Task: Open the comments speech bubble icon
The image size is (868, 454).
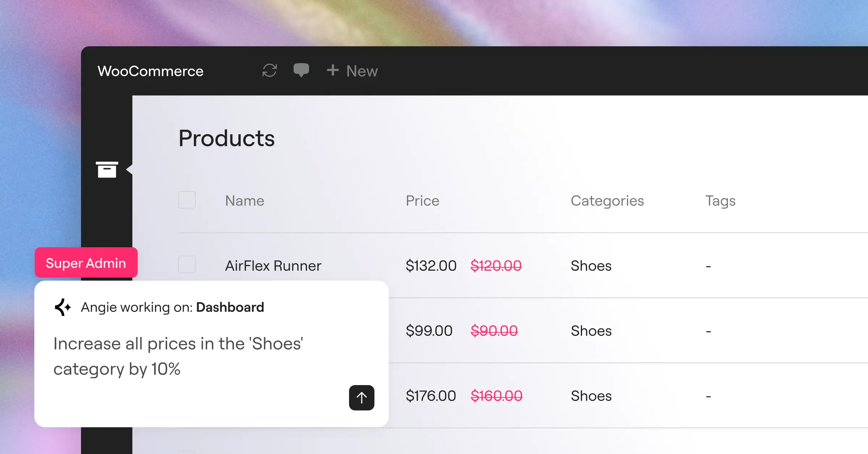Action: 301,70
